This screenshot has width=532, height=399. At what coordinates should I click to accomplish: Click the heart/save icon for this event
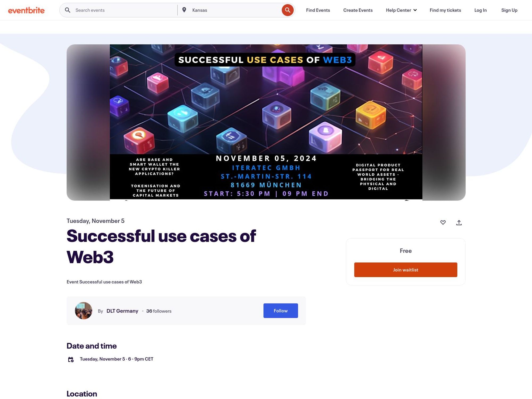443,222
